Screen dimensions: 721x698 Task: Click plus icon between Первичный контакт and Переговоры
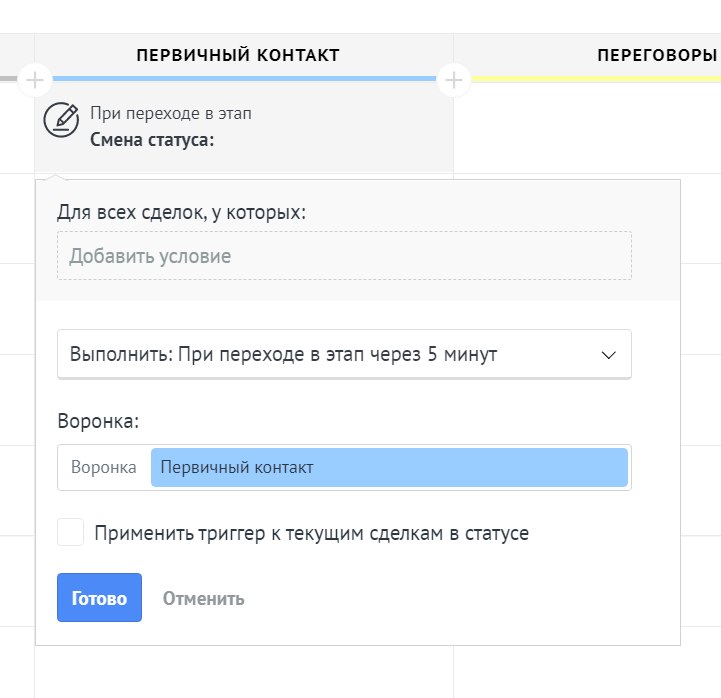pos(453,80)
